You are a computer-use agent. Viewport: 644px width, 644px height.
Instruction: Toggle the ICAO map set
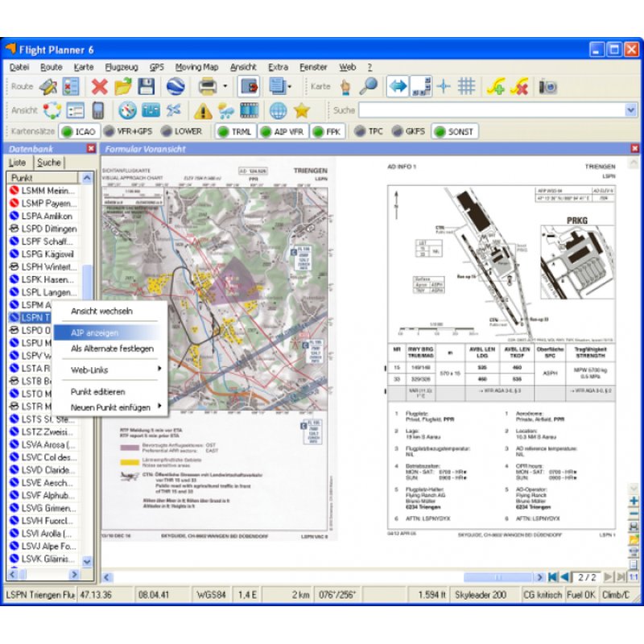click(x=79, y=132)
